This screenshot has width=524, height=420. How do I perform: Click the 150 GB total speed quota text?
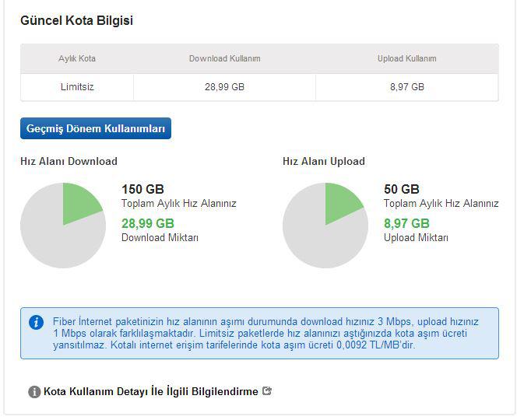(142, 189)
